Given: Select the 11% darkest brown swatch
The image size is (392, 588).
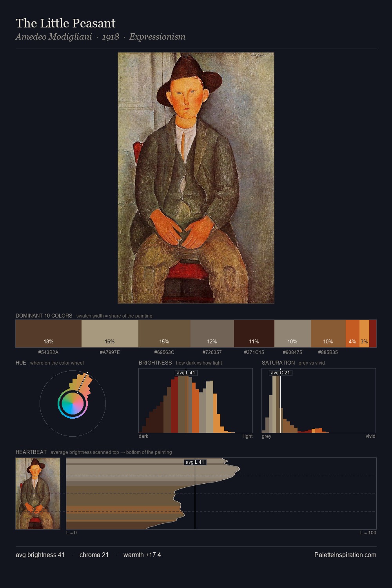Looking at the screenshot, I should (x=254, y=334).
